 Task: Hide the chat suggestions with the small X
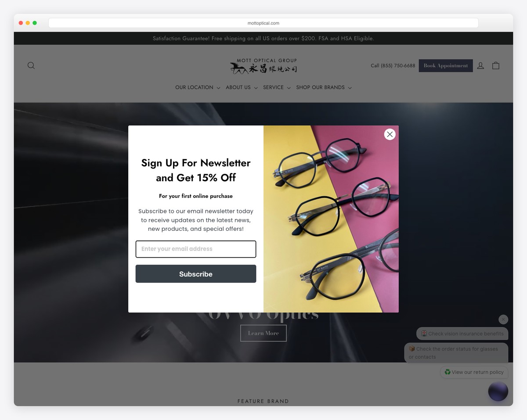click(x=503, y=319)
